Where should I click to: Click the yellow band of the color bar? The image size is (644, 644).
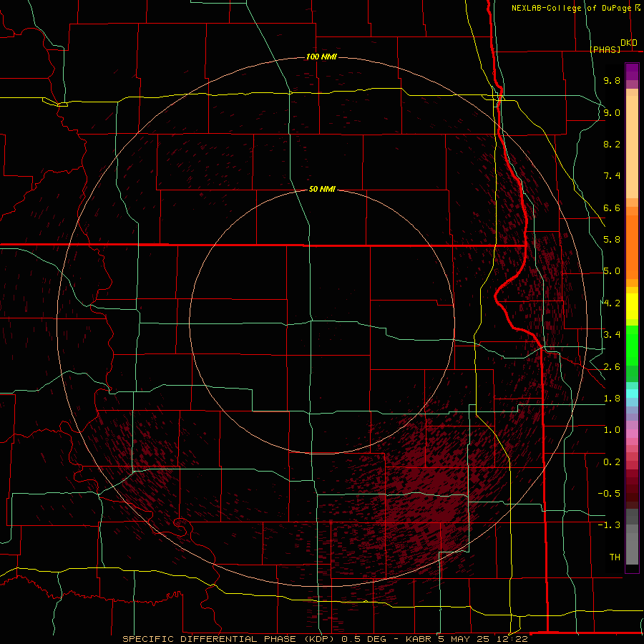tap(632, 306)
